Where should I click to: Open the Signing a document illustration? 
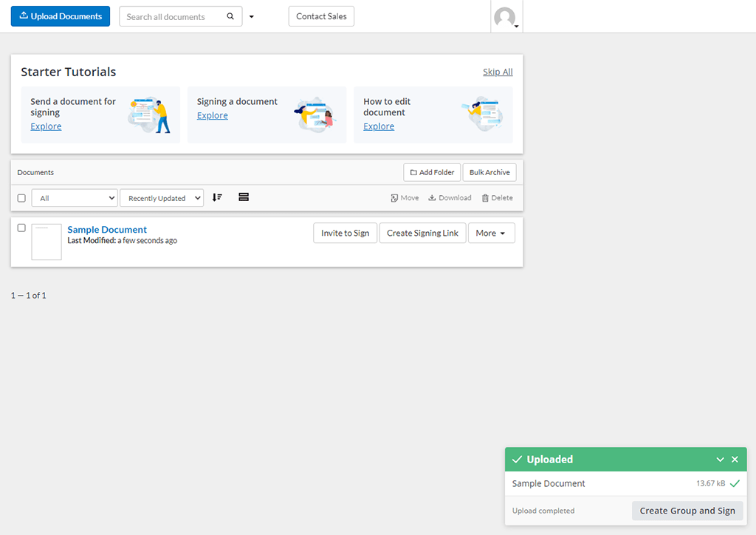[x=315, y=115]
